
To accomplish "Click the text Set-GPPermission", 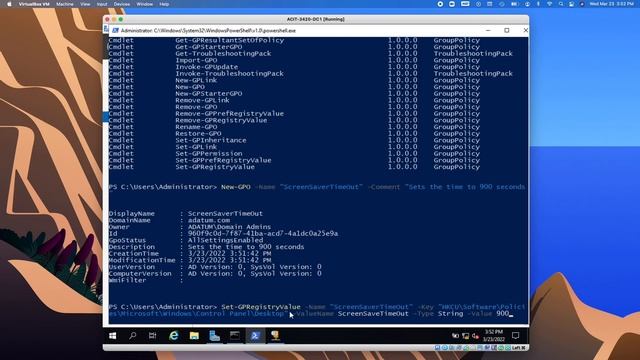I will 209,153.
